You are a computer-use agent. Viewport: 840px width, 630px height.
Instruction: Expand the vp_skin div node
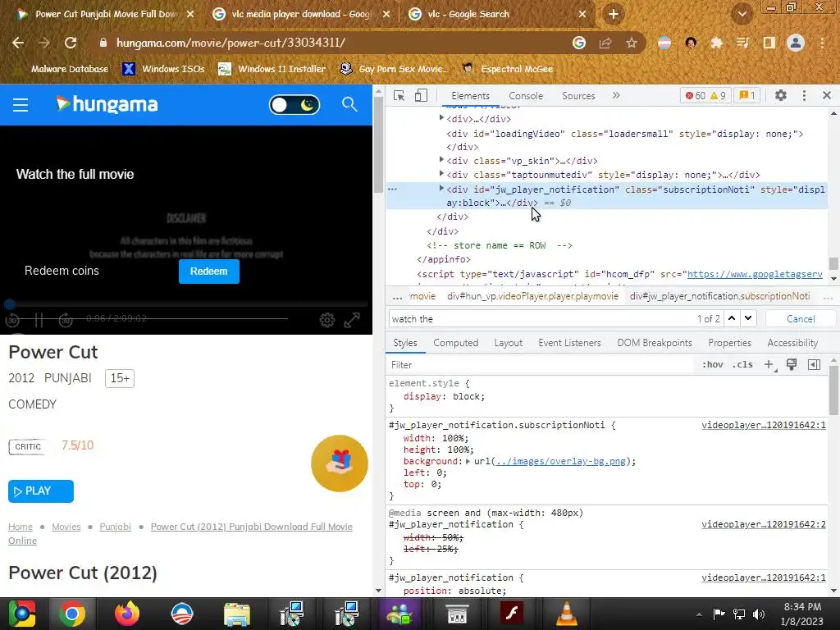click(x=441, y=160)
